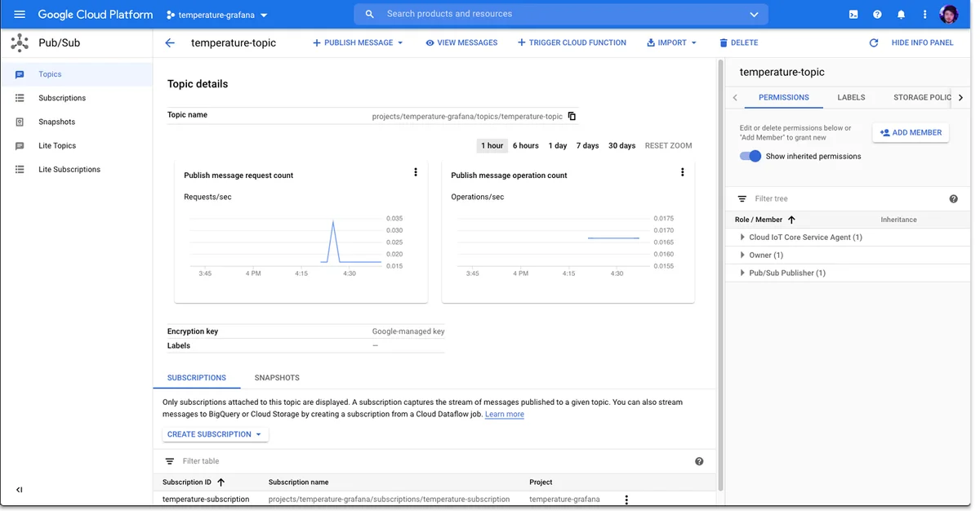Set chart range to 30 days
Viewport: 980px width, 511px height.
click(621, 146)
